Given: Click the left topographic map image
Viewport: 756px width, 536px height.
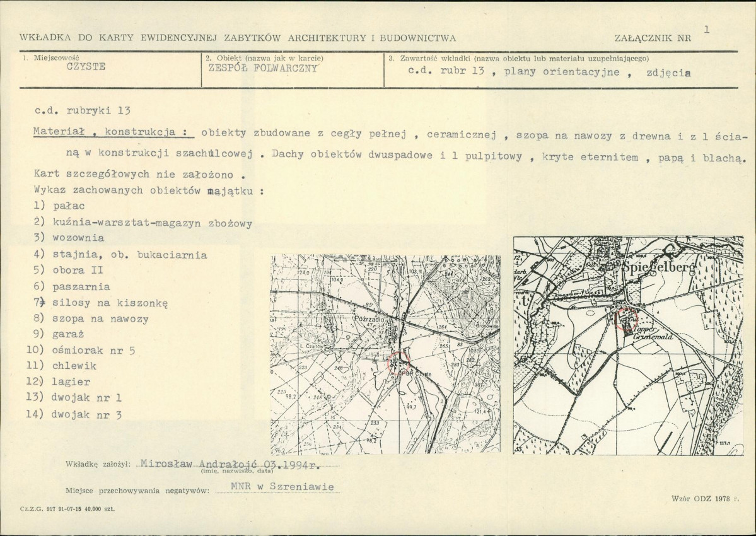Looking at the screenshot, I should point(385,354).
